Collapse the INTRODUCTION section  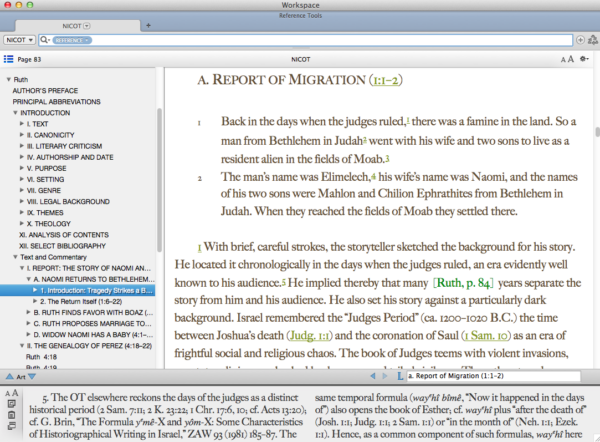pyautogui.click(x=15, y=113)
